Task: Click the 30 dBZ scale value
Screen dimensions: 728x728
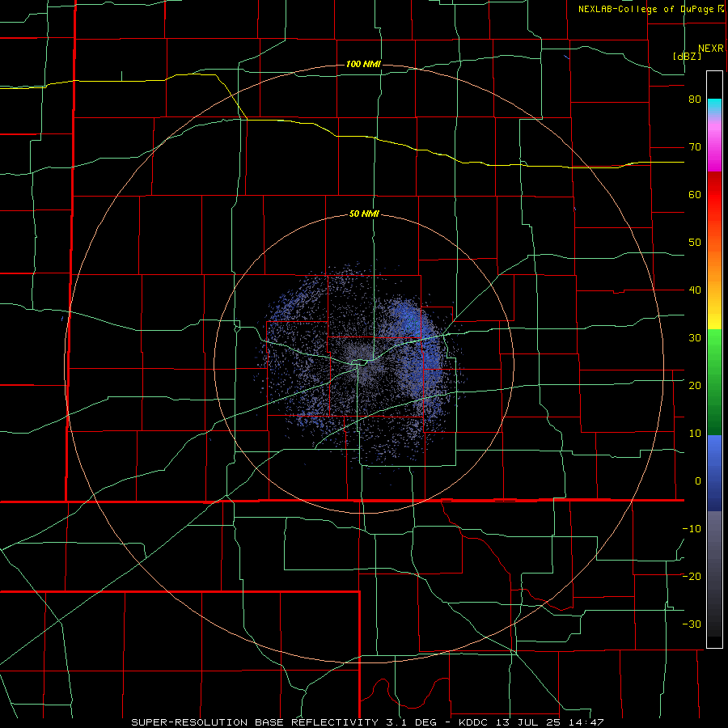Action: (695, 337)
